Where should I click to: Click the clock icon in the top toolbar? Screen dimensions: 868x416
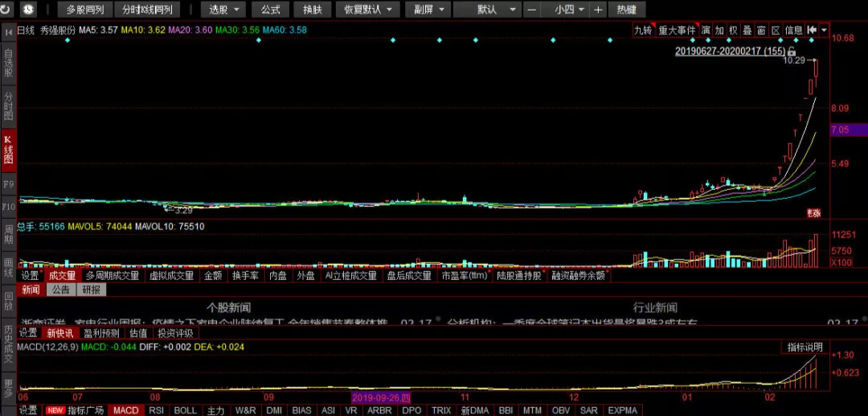(x=28, y=10)
